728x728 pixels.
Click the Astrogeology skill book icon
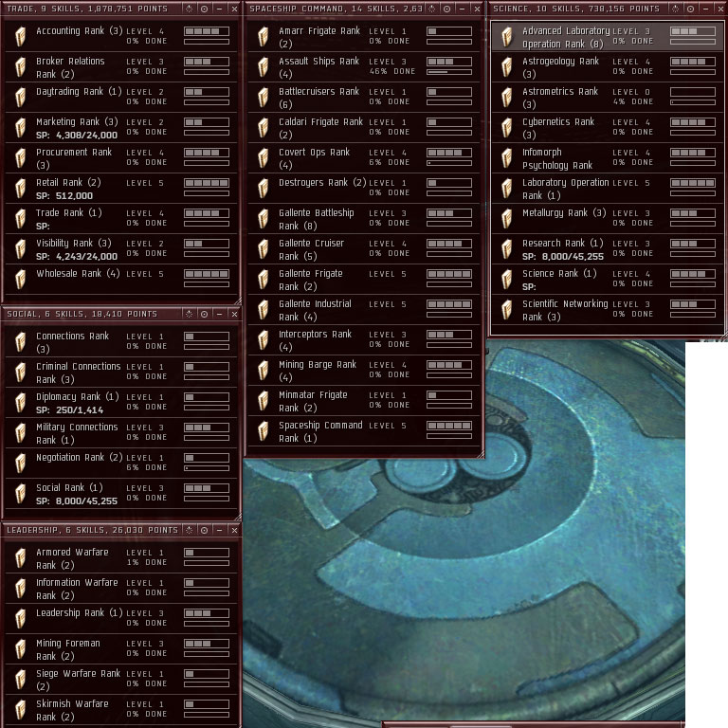(506, 67)
